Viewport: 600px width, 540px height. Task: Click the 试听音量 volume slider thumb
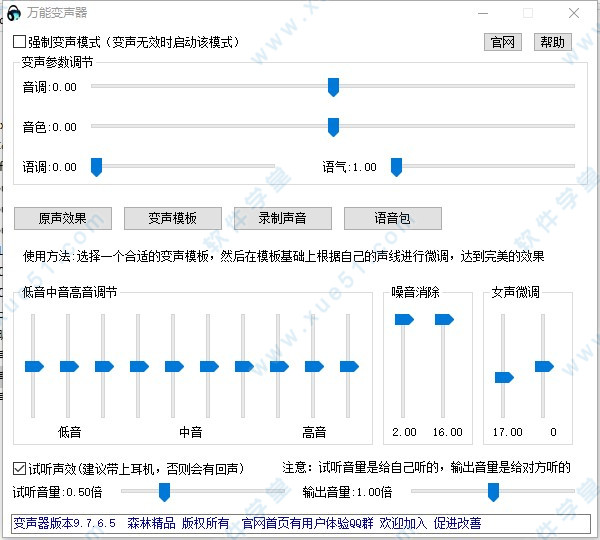coord(165,492)
